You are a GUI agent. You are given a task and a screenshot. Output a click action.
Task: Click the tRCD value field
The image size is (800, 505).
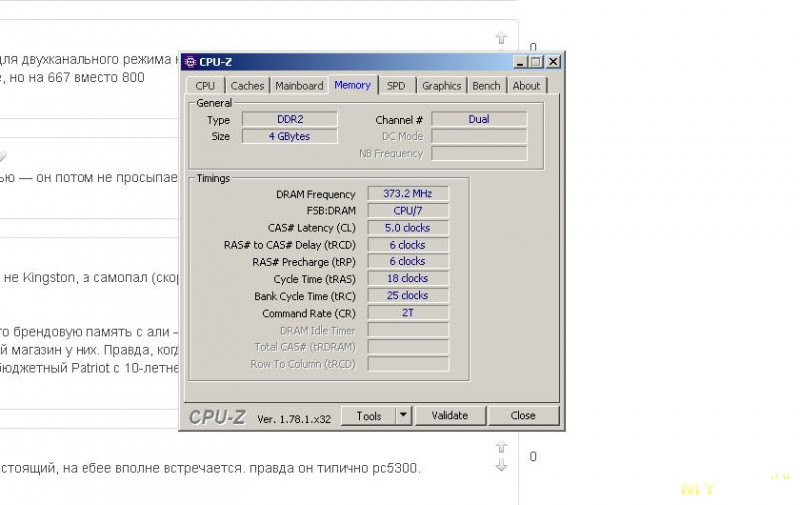408,245
